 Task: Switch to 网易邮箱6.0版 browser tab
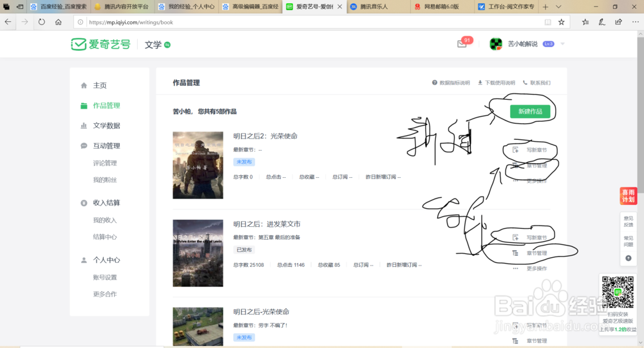point(442,6)
